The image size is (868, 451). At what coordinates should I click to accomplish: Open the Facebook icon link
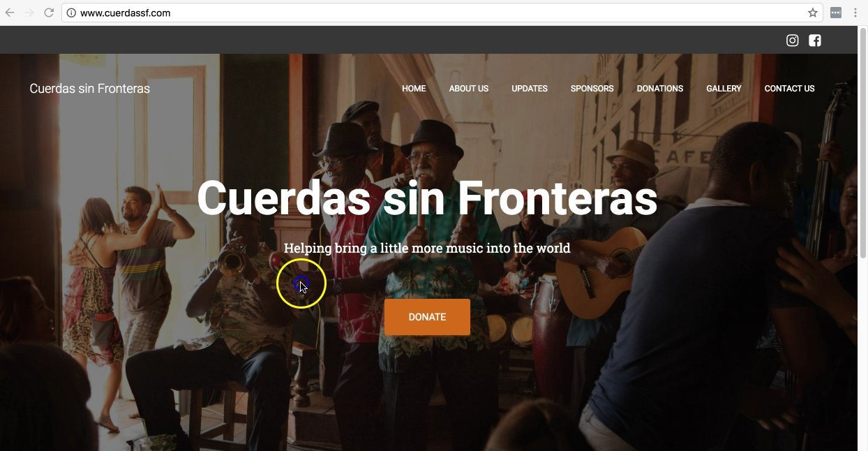[815, 40]
